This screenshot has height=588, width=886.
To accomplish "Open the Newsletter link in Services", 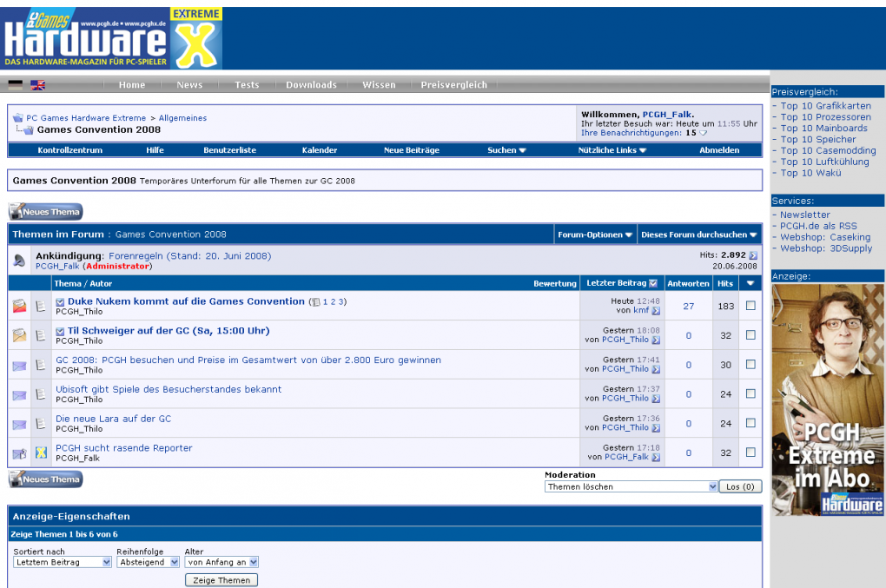I will [805, 215].
